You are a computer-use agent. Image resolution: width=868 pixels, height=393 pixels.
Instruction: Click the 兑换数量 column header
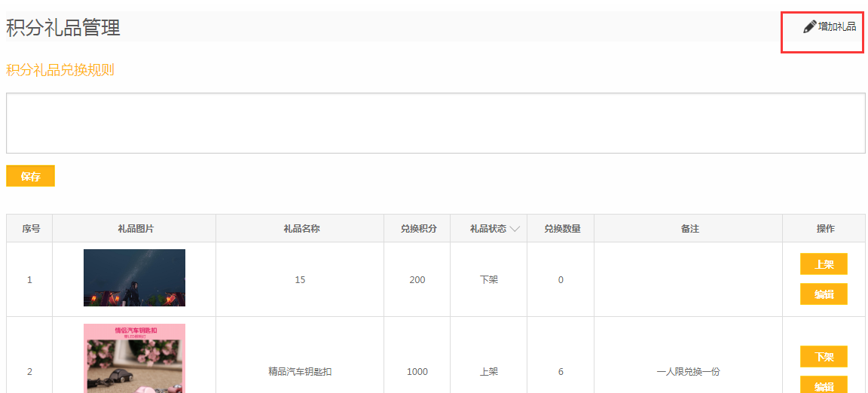(562, 229)
